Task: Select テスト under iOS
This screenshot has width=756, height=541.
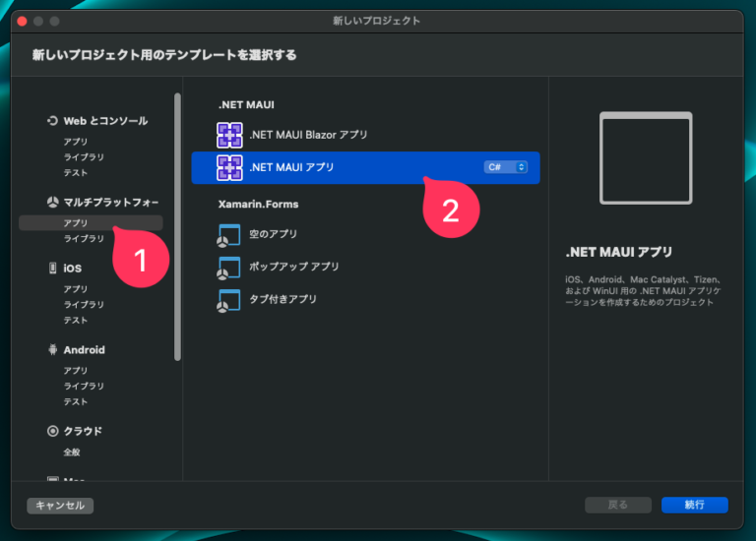Action: (76, 321)
